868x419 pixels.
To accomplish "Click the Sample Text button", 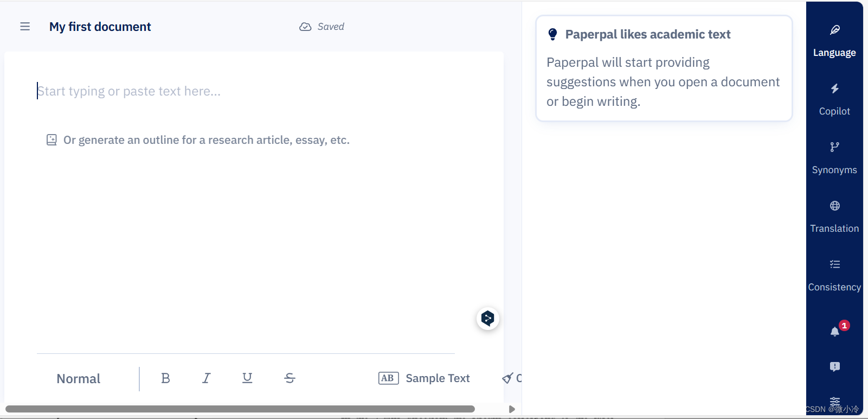I will click(x=424, y=378).
